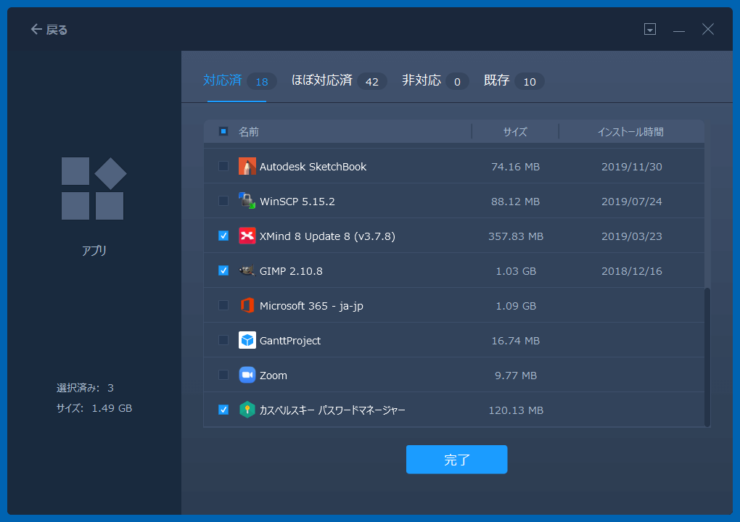Check the WinSCP 5.15.2 checkbox

coord(223,201)
